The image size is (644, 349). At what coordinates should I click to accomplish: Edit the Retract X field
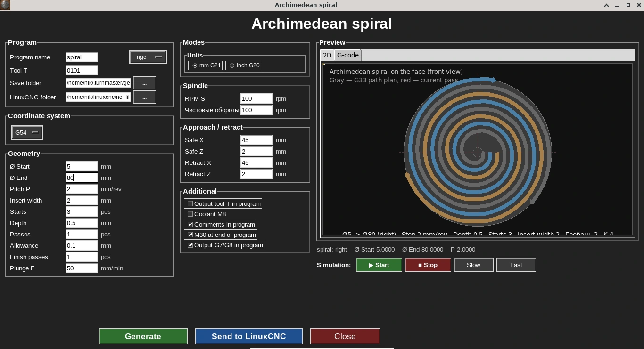click(256, 162)
